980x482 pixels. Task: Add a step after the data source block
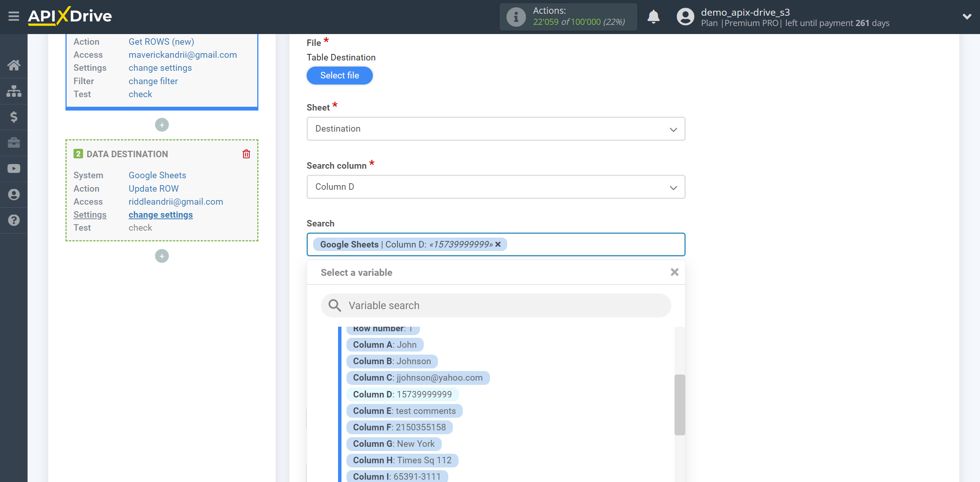pos(162,125)
